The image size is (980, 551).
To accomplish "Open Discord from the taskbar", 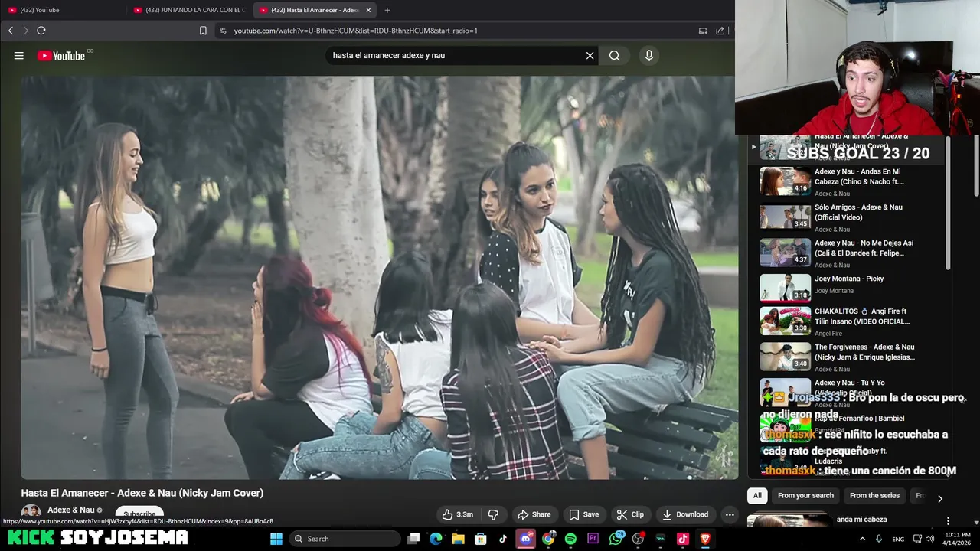I will (x=525, y=539).
